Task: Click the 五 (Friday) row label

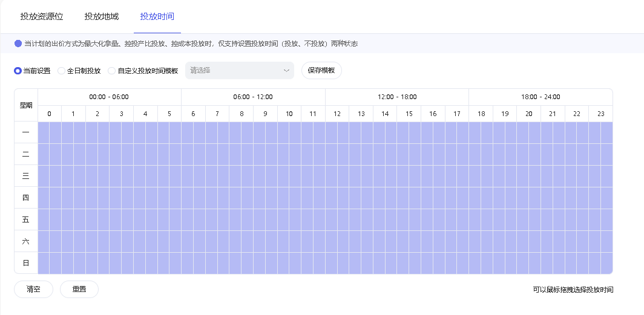Action: click(x=26, y=219)
